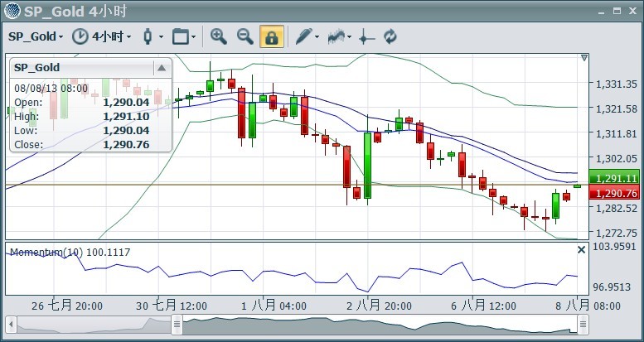
Task: Click the left scrollbar arrow
Action: point(11,325)
